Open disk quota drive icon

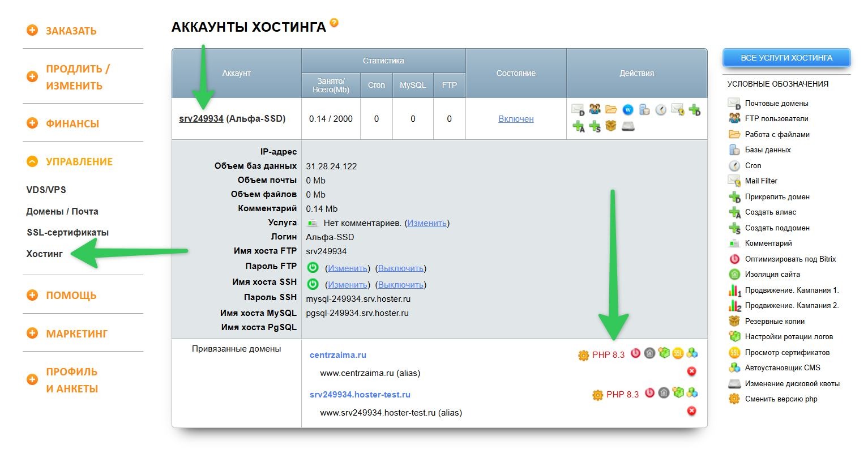pos(628,126)
